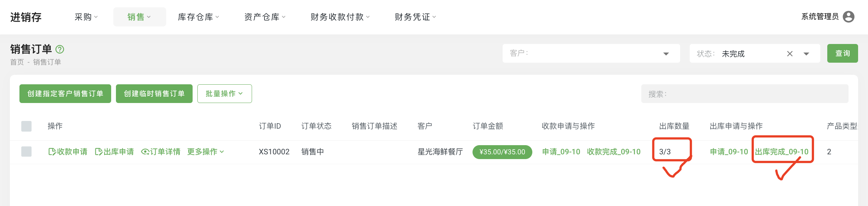Image resolution: width=868 pixels, height=206 pixels.
Task: Click the 出库申请 action icon
Action: (98, 152)
